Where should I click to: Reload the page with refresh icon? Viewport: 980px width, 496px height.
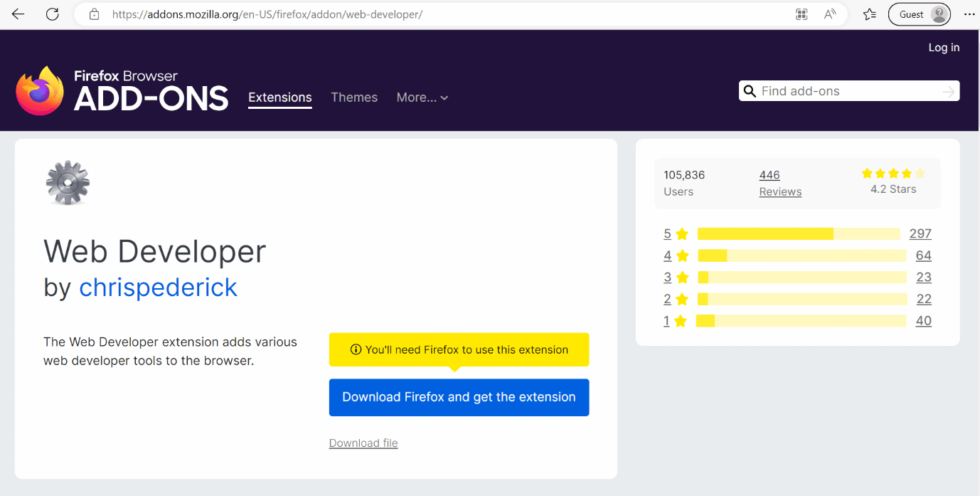[52, 14]
